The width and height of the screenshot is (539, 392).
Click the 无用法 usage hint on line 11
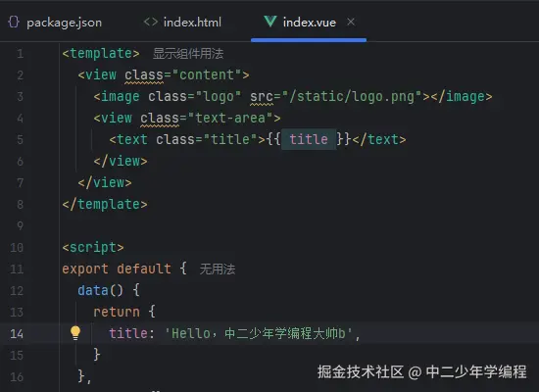pyautogui.click(x=218, y=269)
